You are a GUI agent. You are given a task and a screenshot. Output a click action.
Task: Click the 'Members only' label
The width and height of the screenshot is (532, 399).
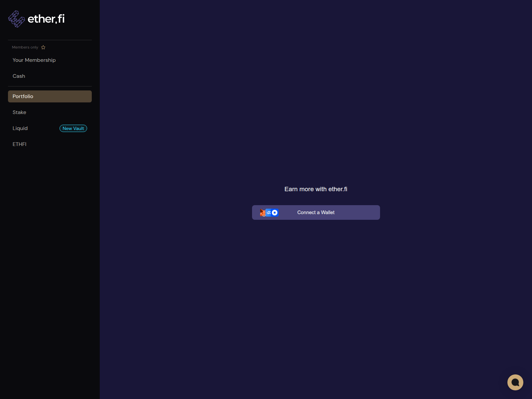point(25,47)
